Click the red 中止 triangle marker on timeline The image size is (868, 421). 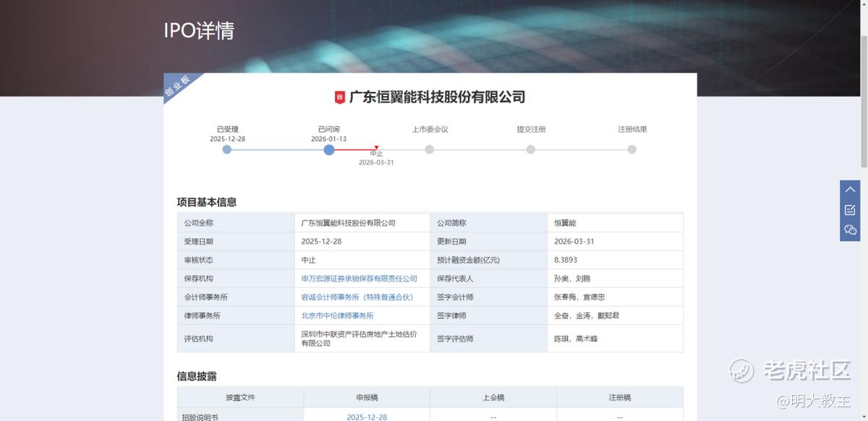tap(376, 148)
